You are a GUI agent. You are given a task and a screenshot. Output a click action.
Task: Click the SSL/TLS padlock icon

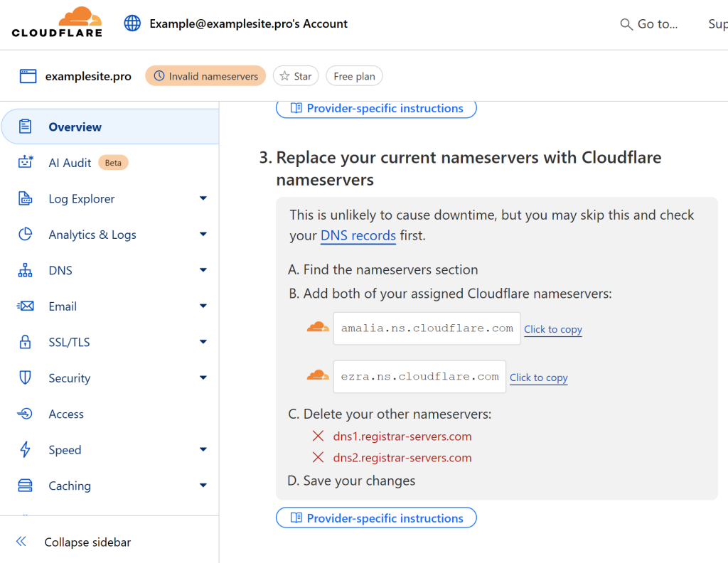(26, 342)
